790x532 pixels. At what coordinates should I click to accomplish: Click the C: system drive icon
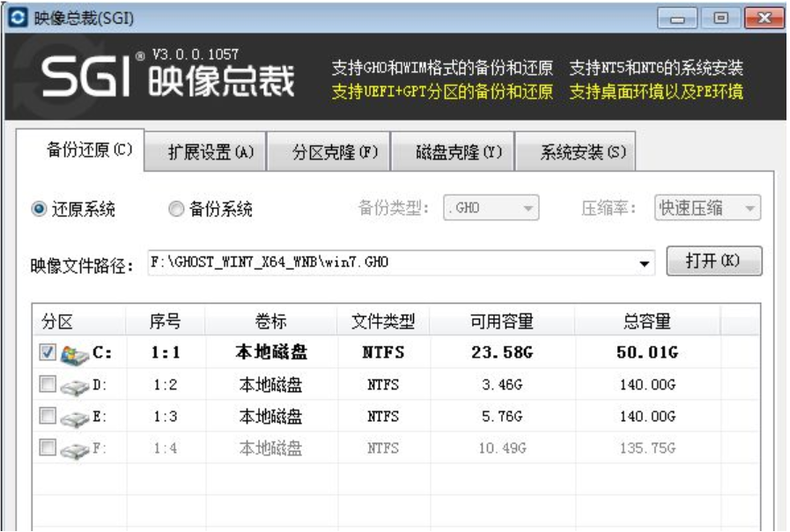point(75,353)
